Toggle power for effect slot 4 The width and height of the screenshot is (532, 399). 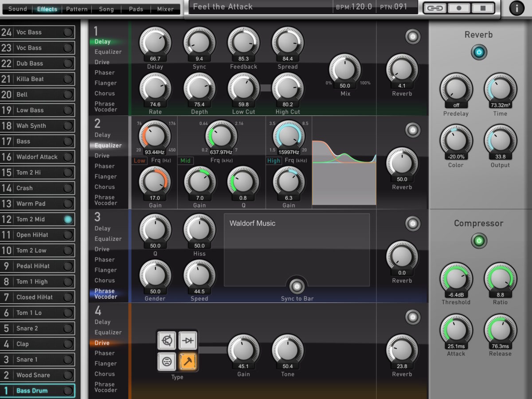[413, 317]
